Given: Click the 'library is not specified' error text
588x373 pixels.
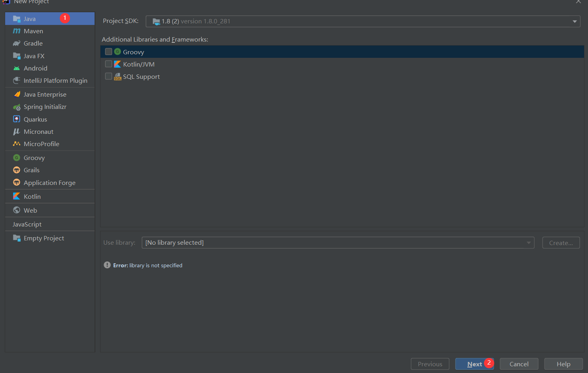Looking at the screenshot, I should (x=156, y=265).
